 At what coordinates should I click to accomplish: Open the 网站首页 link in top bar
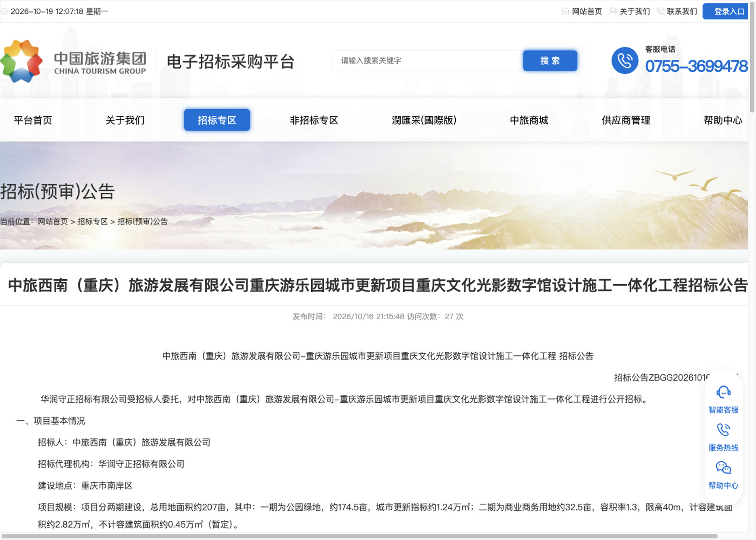(x=587, y=11)
